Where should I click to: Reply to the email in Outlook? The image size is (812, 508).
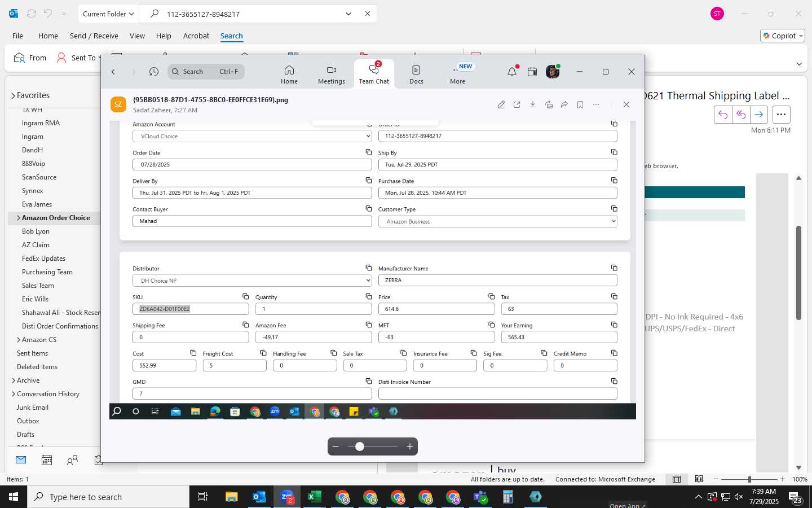pyautogui.click(x=723, y=115)
